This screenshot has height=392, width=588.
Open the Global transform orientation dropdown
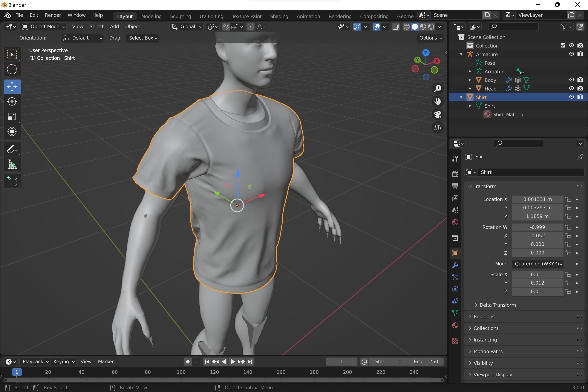[187, 26]
